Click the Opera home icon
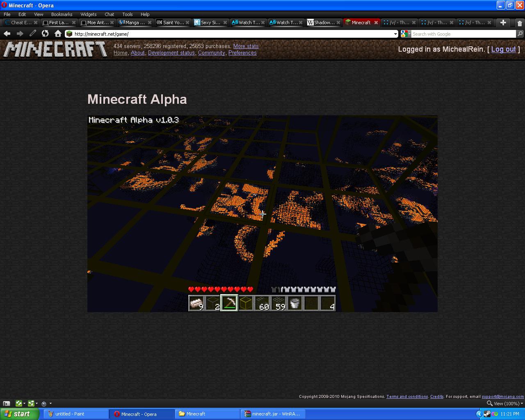Viewport: 525px width, 420px height. point(57,34)
